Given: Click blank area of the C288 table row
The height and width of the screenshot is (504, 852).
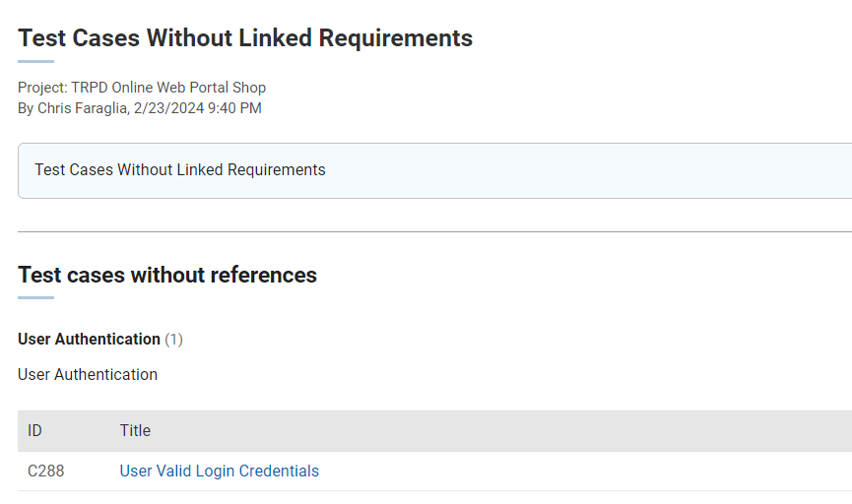Looking at the screenshot, I should (x=591, y=471).
